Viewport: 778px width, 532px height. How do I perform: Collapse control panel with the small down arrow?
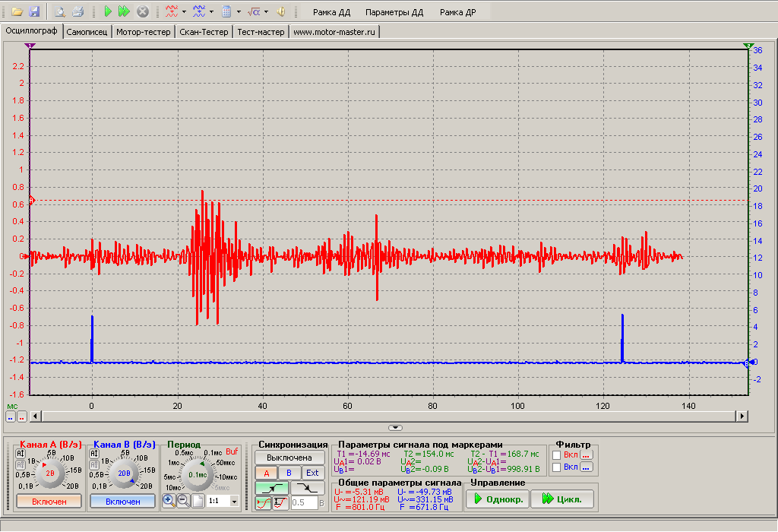(x=395, y=427)
